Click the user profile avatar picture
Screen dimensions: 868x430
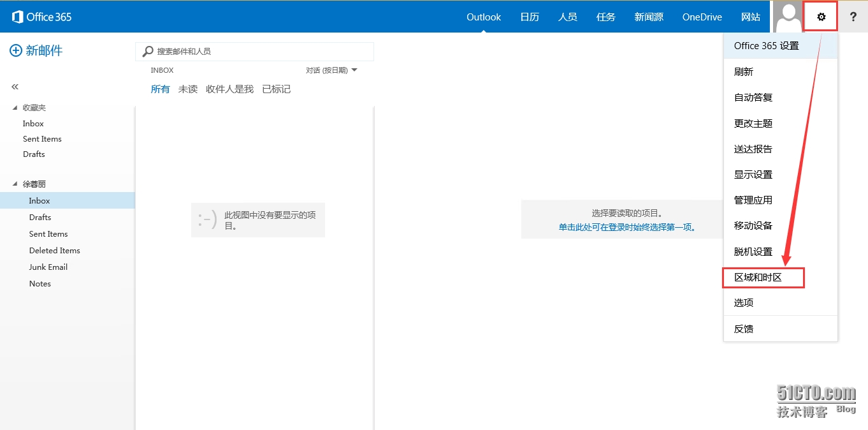coord(788,17)
